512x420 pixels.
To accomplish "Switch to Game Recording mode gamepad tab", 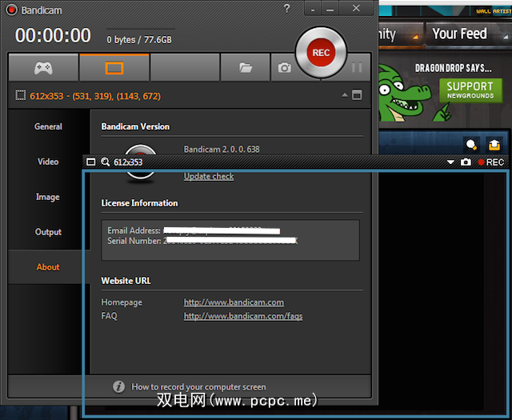I will point(43,68).
